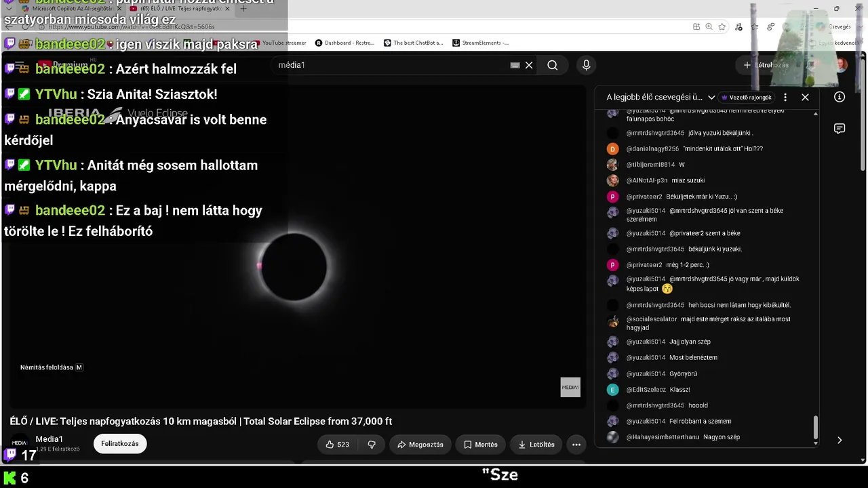Clear the search text with the X
The height and width of the screenshot is (488, 868).
point(529,65)
